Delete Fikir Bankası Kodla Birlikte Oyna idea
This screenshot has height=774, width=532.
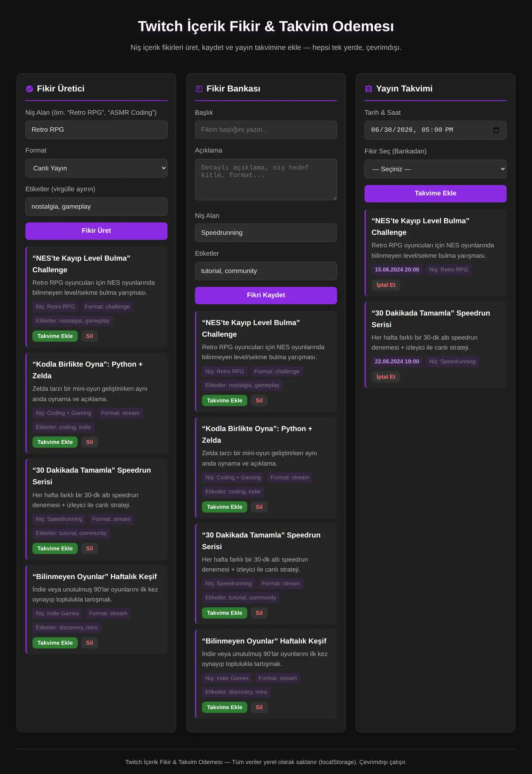coord(259,507)
